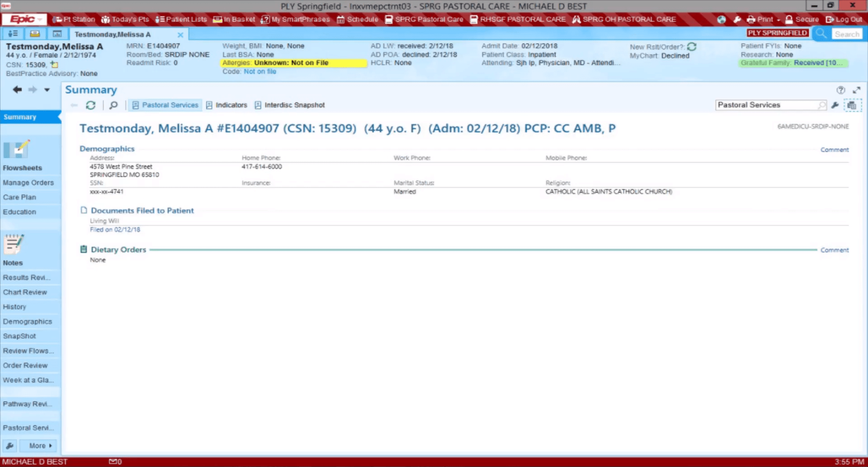
Task: Click the expand Summary pane arrows icon
Action: pyautogui.click(x=856, y=90)
